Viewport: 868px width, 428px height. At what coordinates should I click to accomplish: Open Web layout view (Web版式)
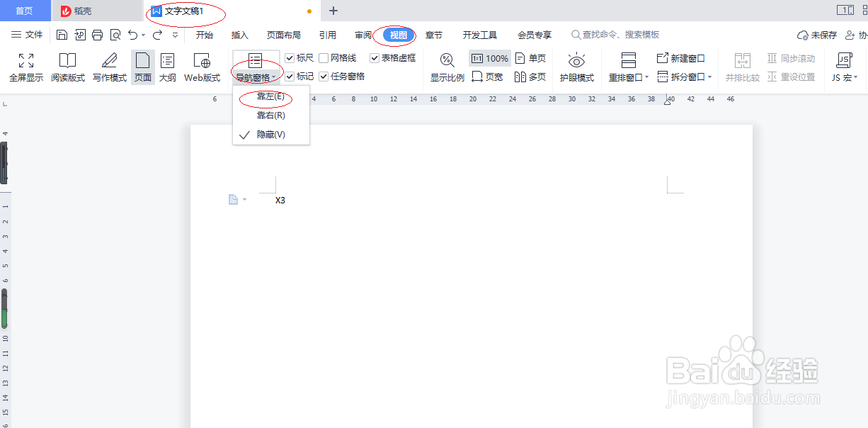click(200, 67)
